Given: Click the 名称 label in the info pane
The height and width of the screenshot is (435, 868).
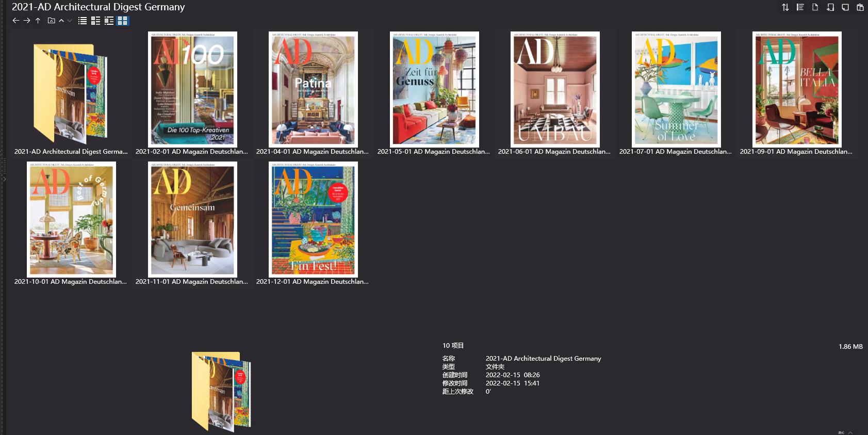Looking at the screenshot, I should [x=449, y=359].
